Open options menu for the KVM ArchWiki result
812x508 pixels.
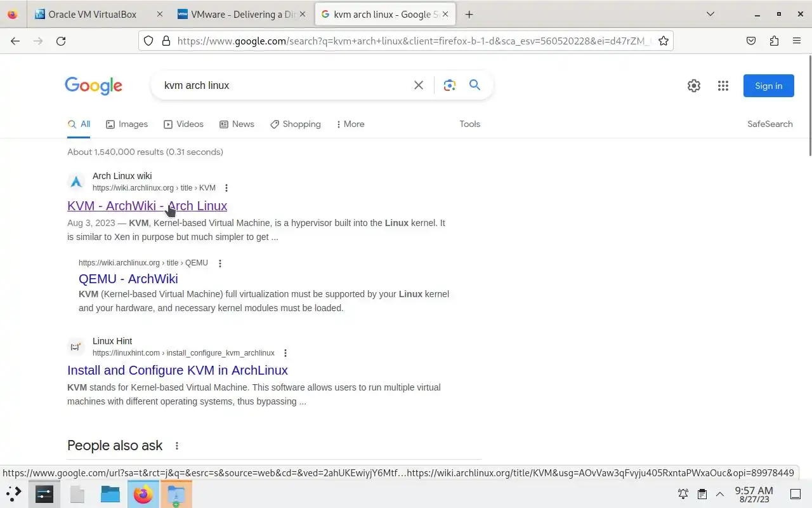(226, 188)
